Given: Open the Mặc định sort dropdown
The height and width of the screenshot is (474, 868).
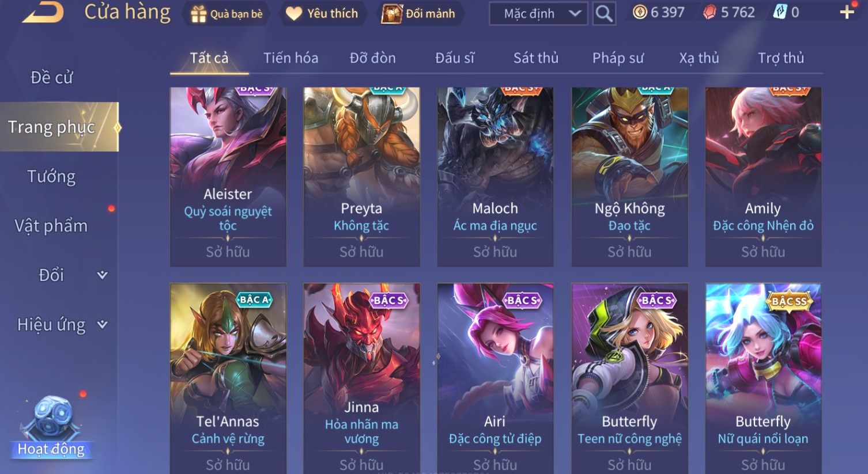Looking at the screenshot, I should (x=538, y=13).
